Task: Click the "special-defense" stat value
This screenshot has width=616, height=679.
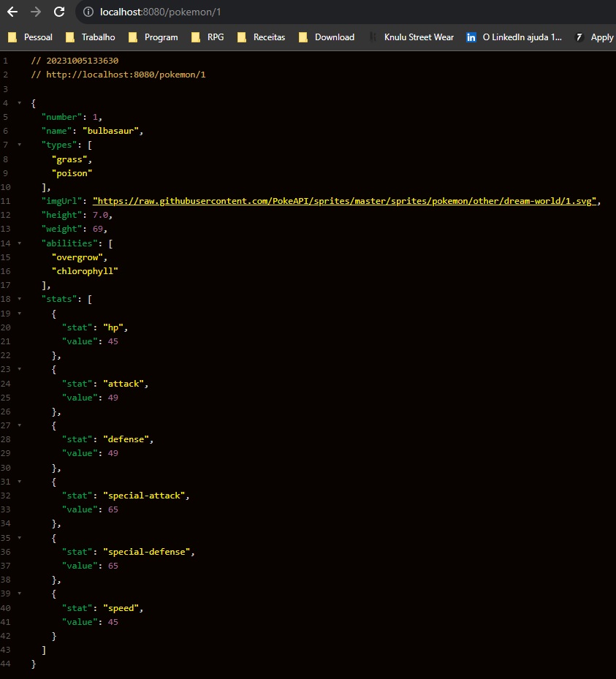Action: tap(146, 552)
